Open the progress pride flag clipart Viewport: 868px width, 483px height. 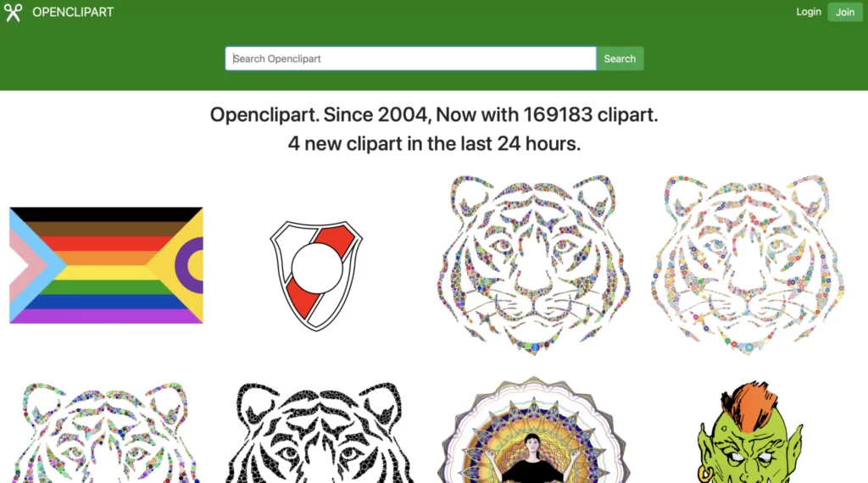106,265
